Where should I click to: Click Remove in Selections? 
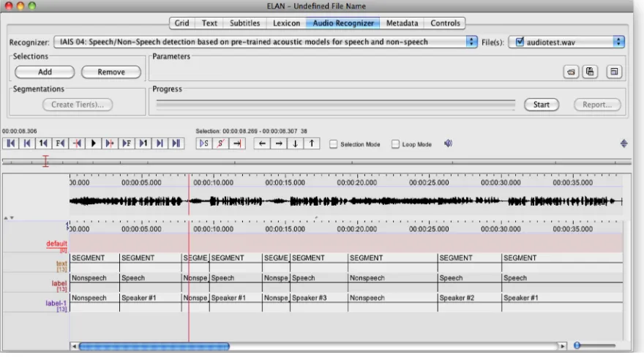click(x=111, y=72)
